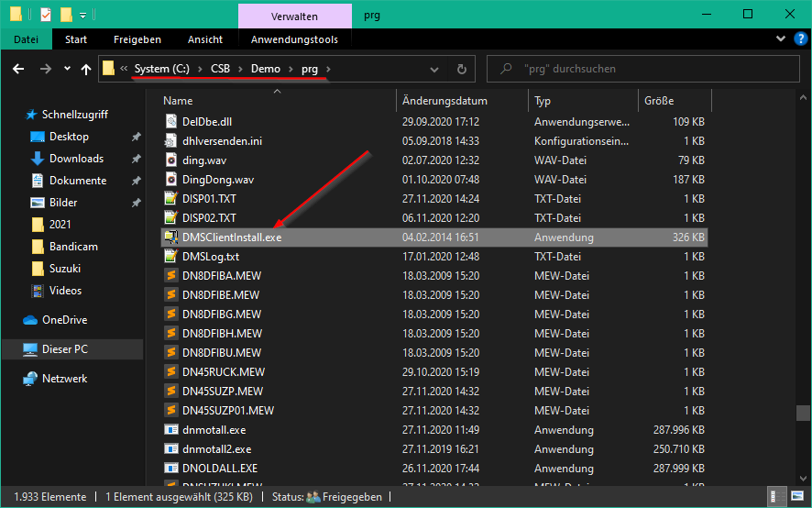Go up one folder level arrow
This screenshot has width=812, height=508.
pyautogui.click(x=86, y=69)
